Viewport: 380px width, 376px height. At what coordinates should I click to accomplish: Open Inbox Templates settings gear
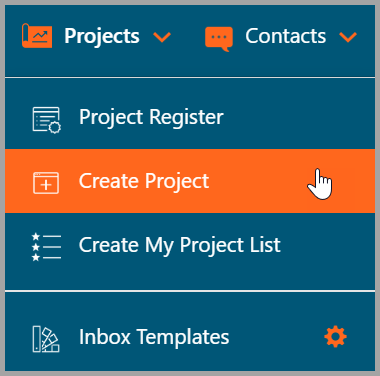pos(335,337)
